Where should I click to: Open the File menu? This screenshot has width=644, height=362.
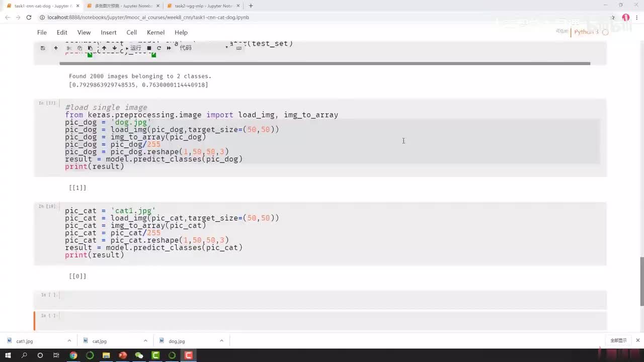(42, 32)
